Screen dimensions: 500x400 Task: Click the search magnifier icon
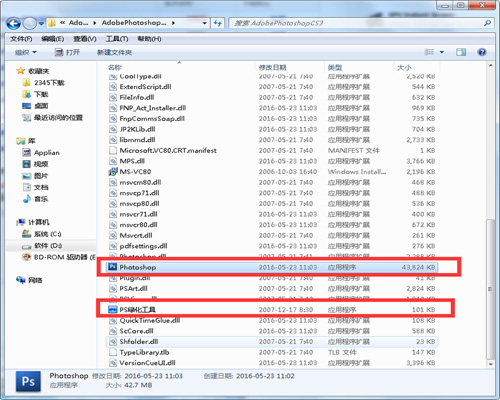tap(487, 23)
